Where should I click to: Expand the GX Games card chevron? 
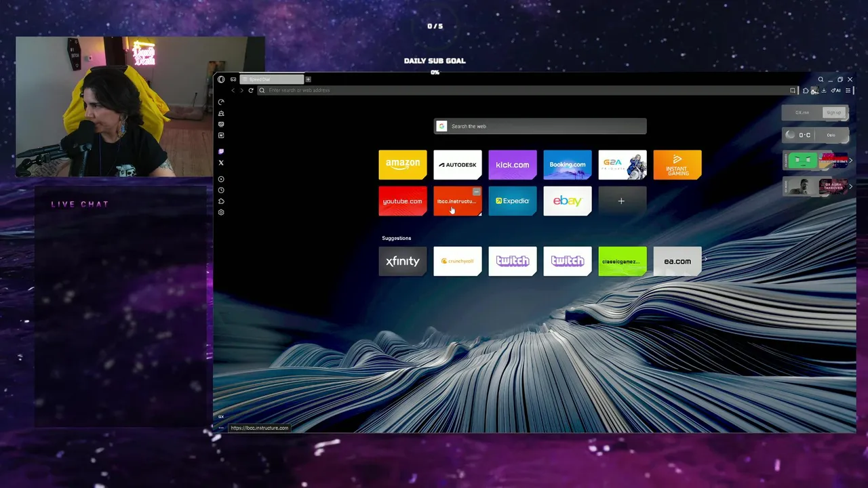[851, 161]
